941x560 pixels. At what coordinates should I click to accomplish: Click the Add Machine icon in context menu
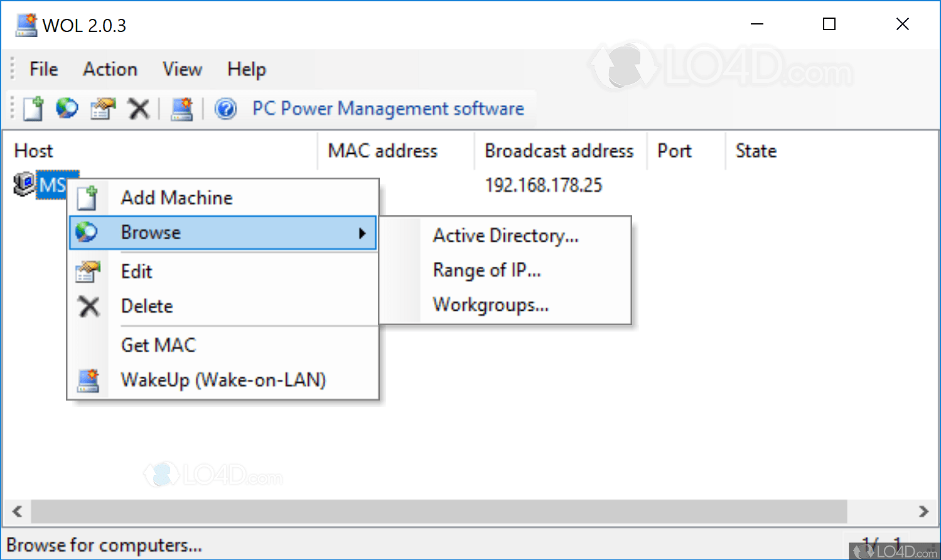(87, 198)
